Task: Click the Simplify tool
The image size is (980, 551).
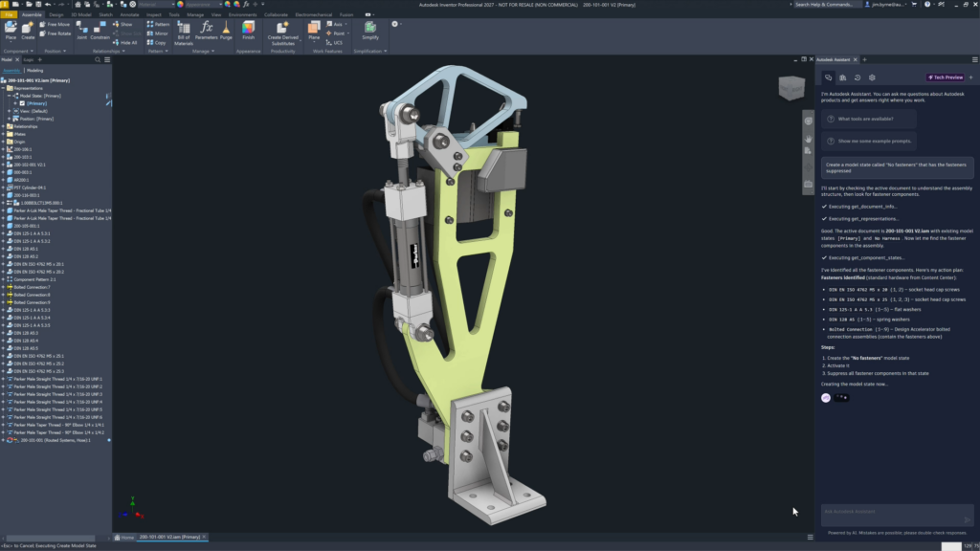Action: click(x=370, y=31)
